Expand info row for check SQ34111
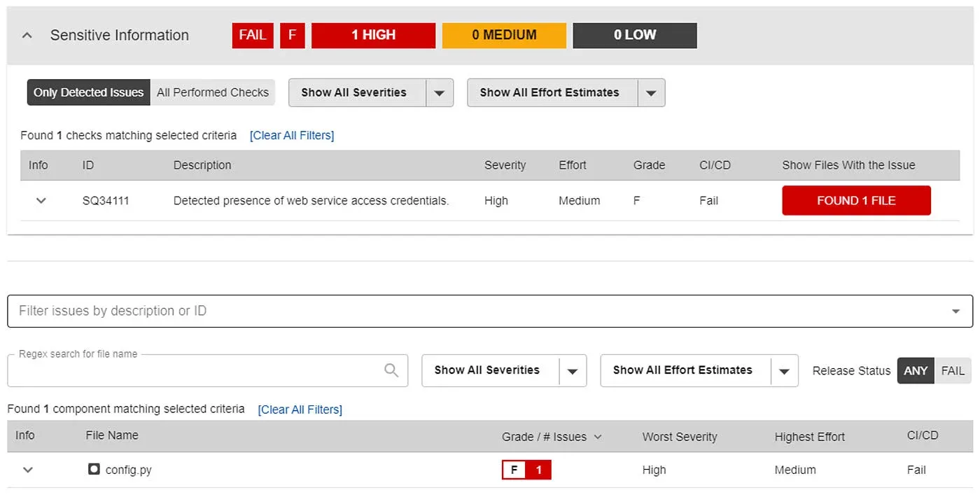 click(41, 201)
